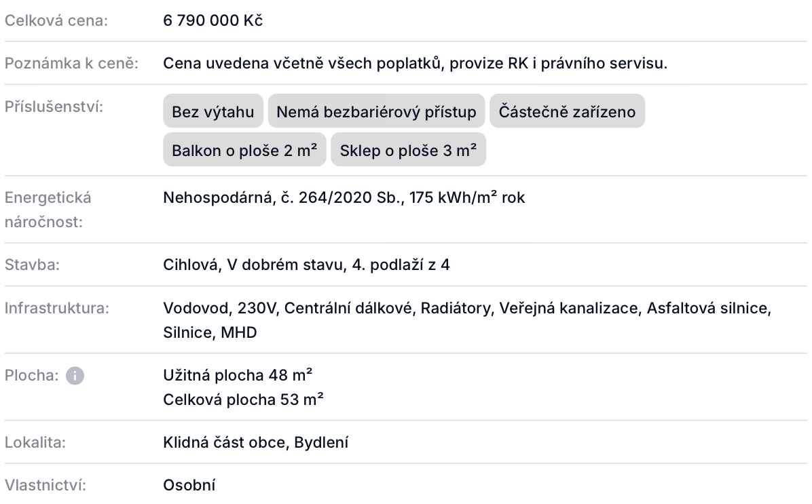Click the "Poznámka k ceně" label
The width and height of the screenshot is (812, 504).
click(71, 64)
